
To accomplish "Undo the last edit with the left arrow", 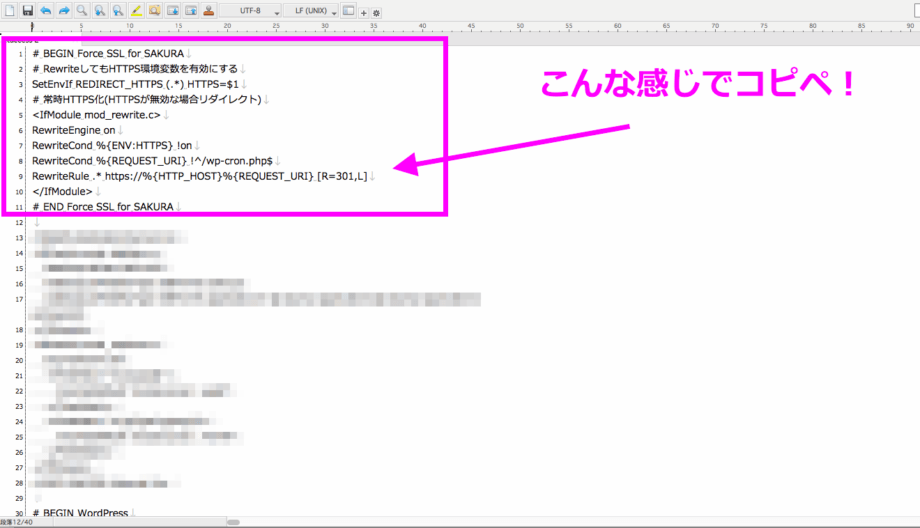I will [x=46, y=10].
